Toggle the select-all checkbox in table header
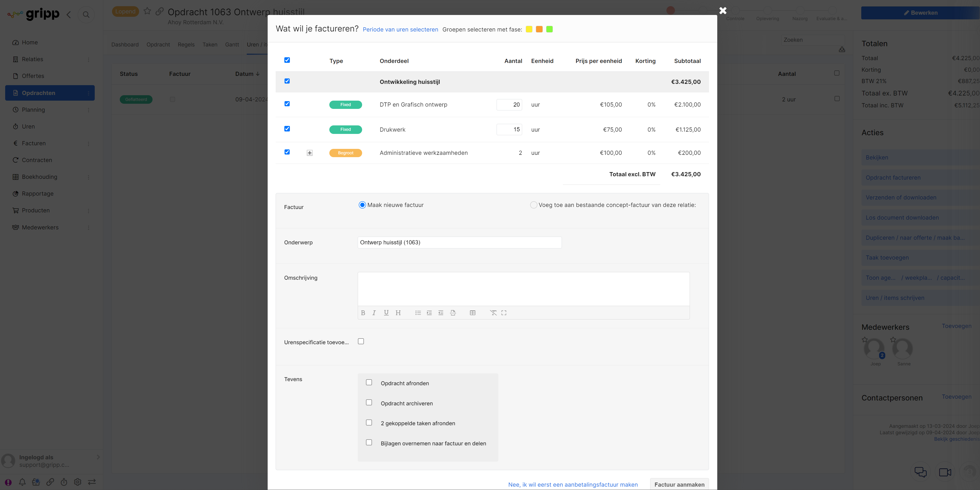 pyautogui.click(x=287, y=60)
